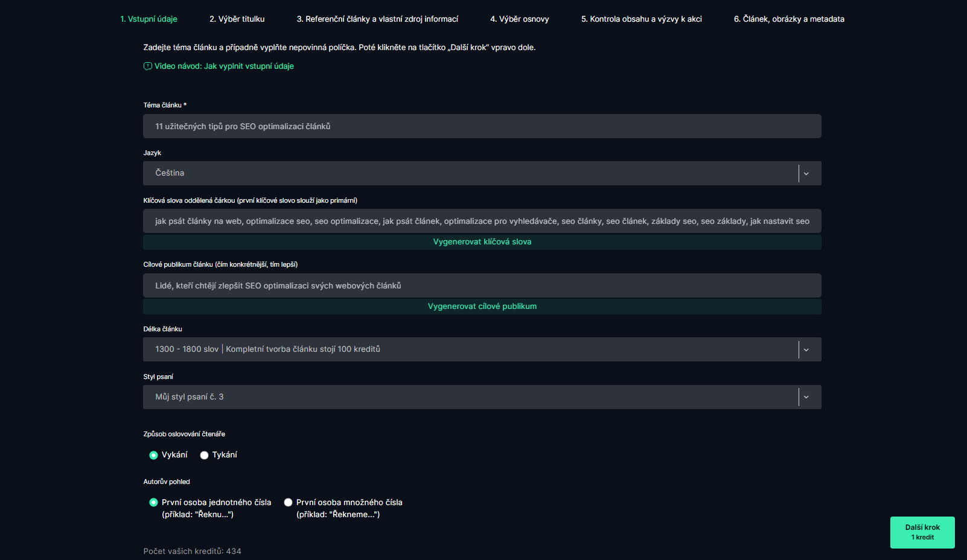Open the Styl psaní dropdown chevron

tap(806, 397)
